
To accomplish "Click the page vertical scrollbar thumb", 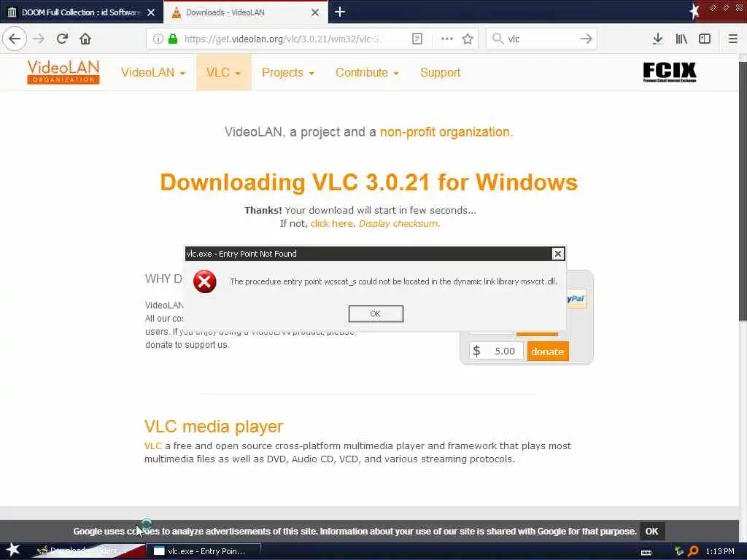I will tap(743, 190).
